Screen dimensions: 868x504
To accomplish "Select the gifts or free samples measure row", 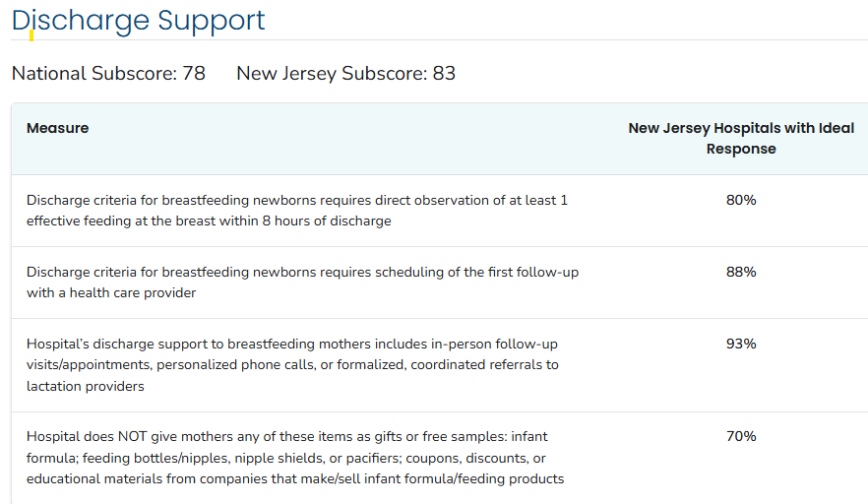I will pyautogui.click(x=294, y=458).
